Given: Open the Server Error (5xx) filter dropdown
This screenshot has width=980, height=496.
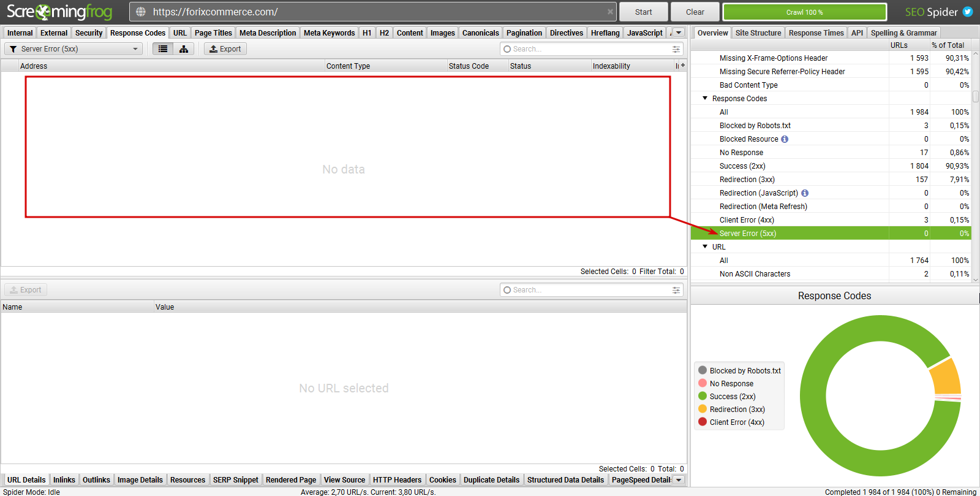Looking at the screenshot, I should coord(73,49).
